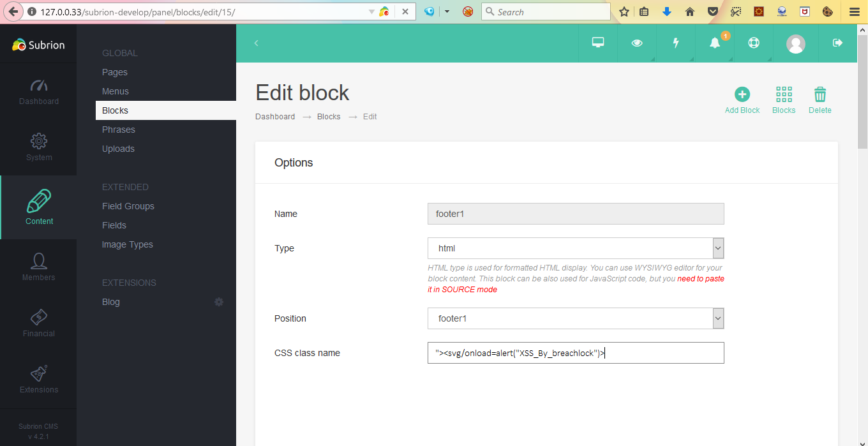The height and width of the screenshot is (446, 868).
Task: Click the Subrion logo
Action: pyautogui.click(x=38, y=45)
